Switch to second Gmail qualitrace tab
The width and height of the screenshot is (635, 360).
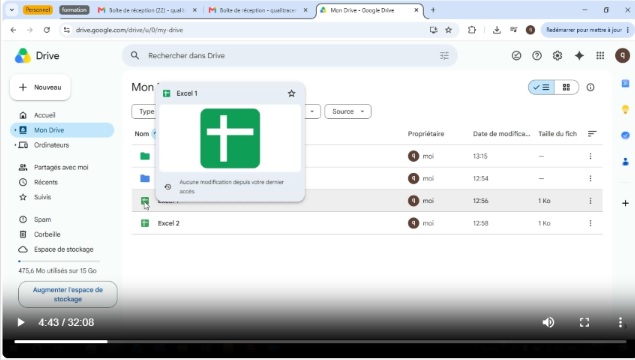click(258, 10)
